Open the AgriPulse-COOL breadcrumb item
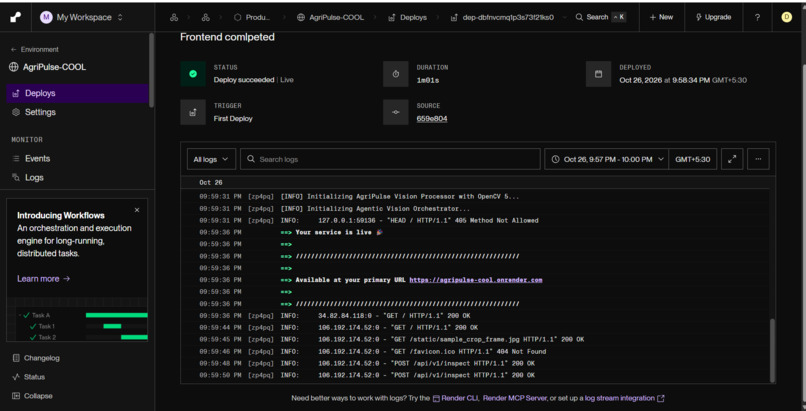Image resolution: width=806 pixels, height=411 pixels. point(330,17)
